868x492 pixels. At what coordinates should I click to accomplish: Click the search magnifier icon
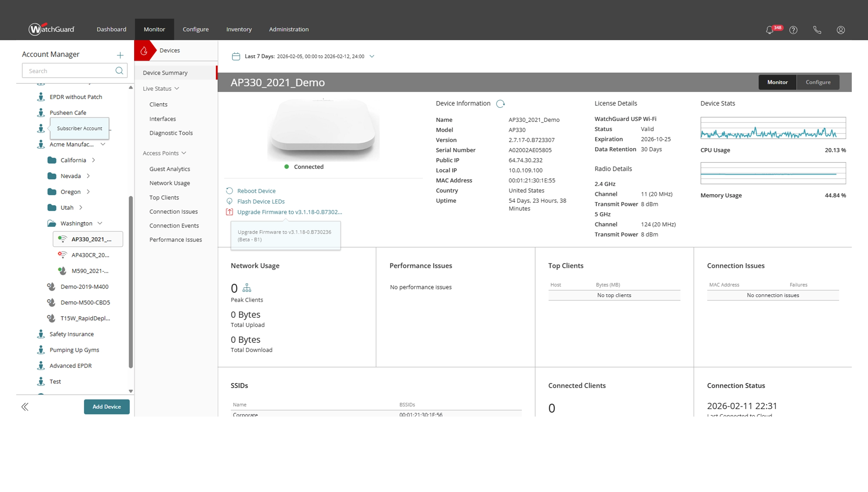(x=119, y=70)
